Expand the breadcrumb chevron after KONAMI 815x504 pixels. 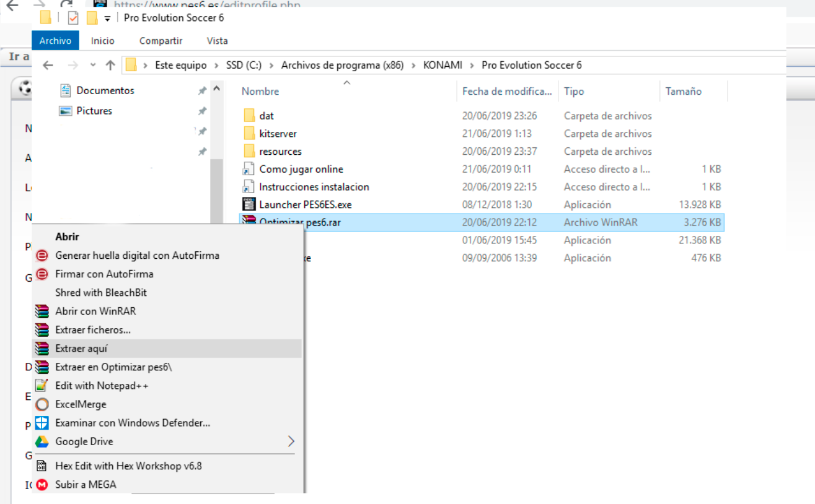[472, 65]
